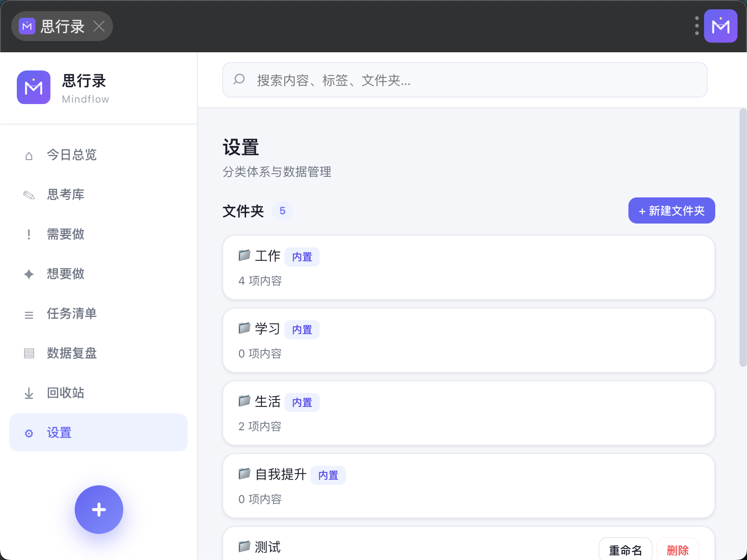The image size is (747, 560).
Task: Click the 自我提升 folder name
Action: (x=281, y=474)
